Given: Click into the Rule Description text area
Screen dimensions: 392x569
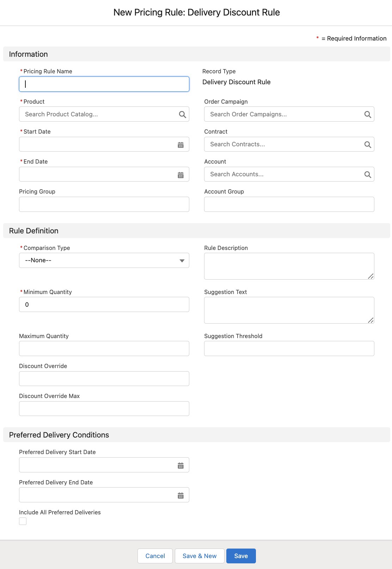Looking at the screenshot, I should (289, 266).
